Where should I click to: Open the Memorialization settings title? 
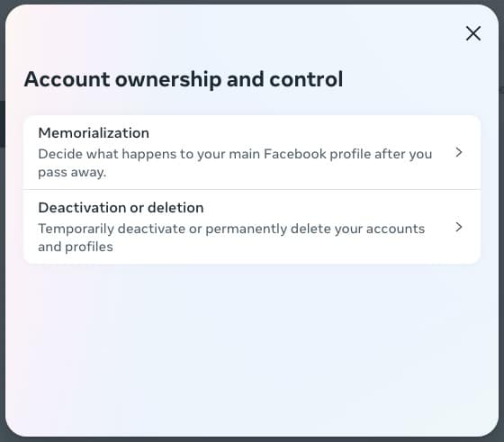pyautogui.click(x=94, y=133)
